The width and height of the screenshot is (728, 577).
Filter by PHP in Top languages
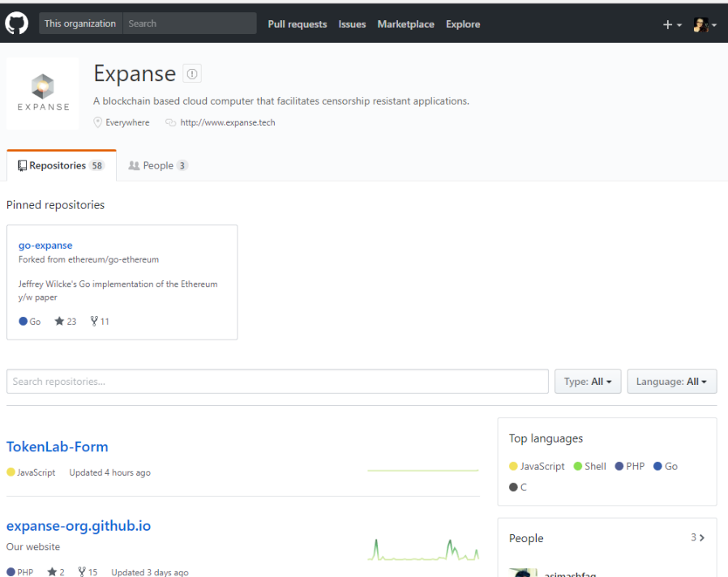coord(630,466)
